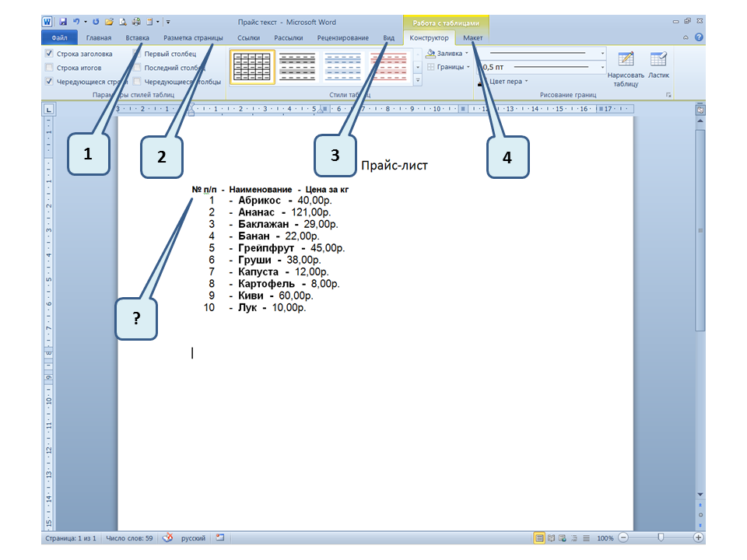This screenshot has width=747, height=560.
Task: Switch to Print Layout view icon
Action: [x=539, y=538]
